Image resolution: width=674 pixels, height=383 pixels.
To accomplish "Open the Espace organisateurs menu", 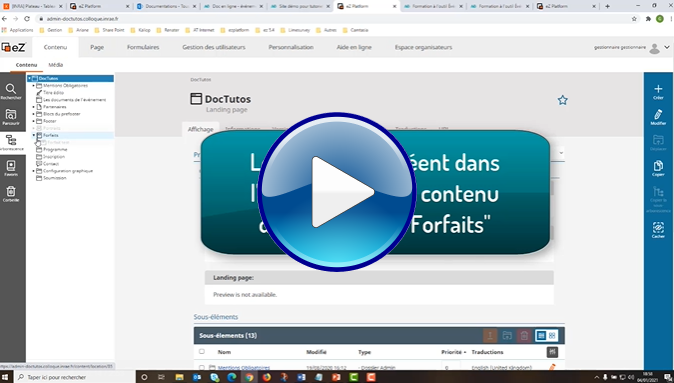I will [x=423, y=47].
